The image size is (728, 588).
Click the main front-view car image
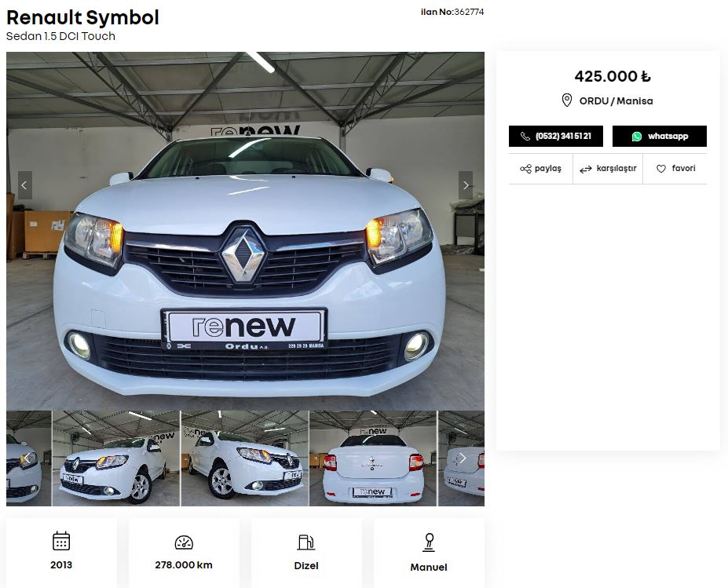click(245, 259)
